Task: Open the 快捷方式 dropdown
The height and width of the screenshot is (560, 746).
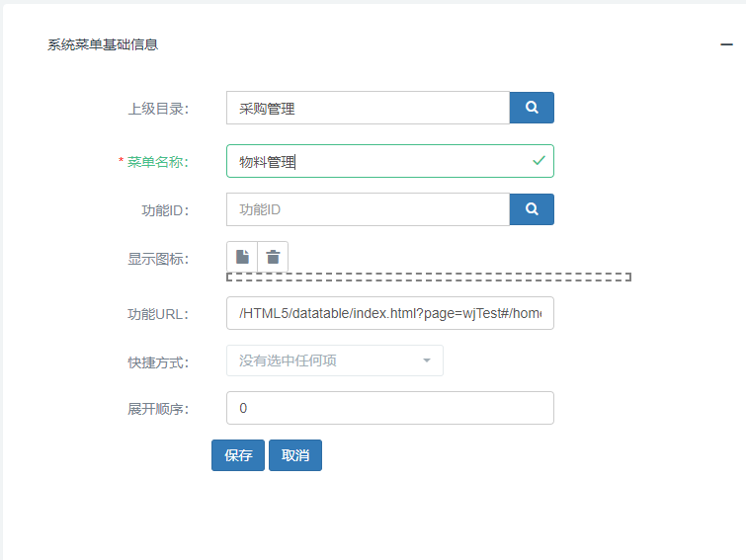Action: [x=334, y=360]
